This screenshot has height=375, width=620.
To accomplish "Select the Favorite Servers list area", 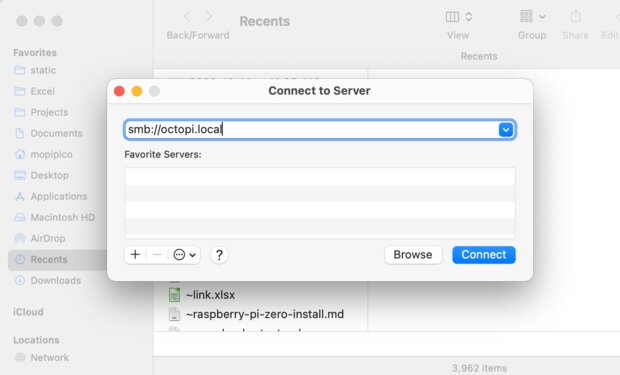I will point(320,203).
